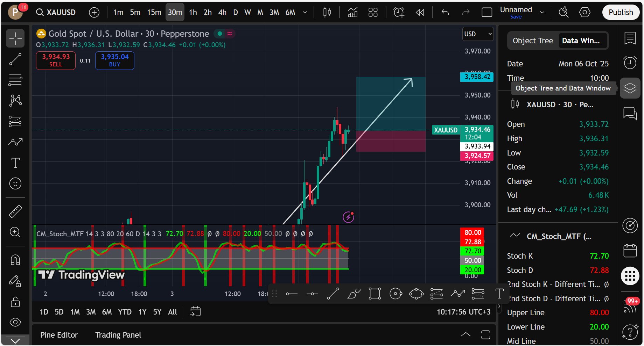The height and width of the screenshot is (346, 644).
Task: Toggle stay in drawing mode
Action: tap(15, 281)
